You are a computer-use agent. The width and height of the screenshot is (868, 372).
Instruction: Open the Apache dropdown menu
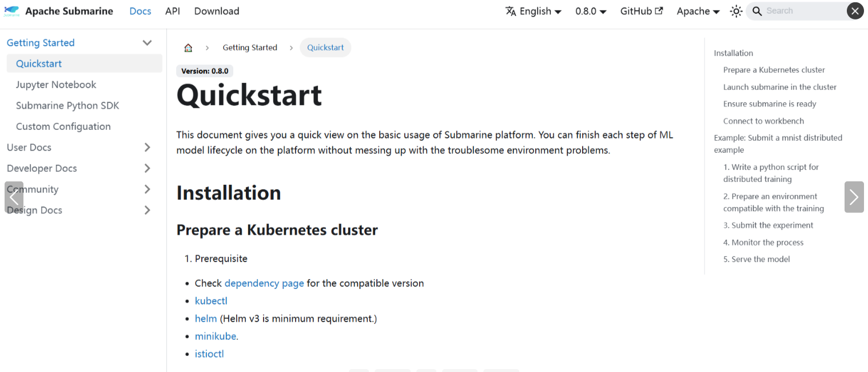point(698,11)
